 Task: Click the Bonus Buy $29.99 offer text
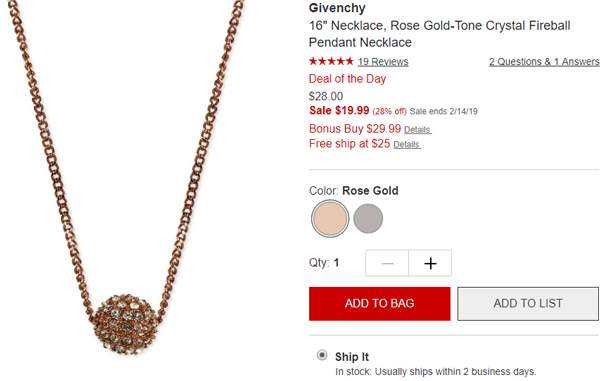[x=355, y=129]
